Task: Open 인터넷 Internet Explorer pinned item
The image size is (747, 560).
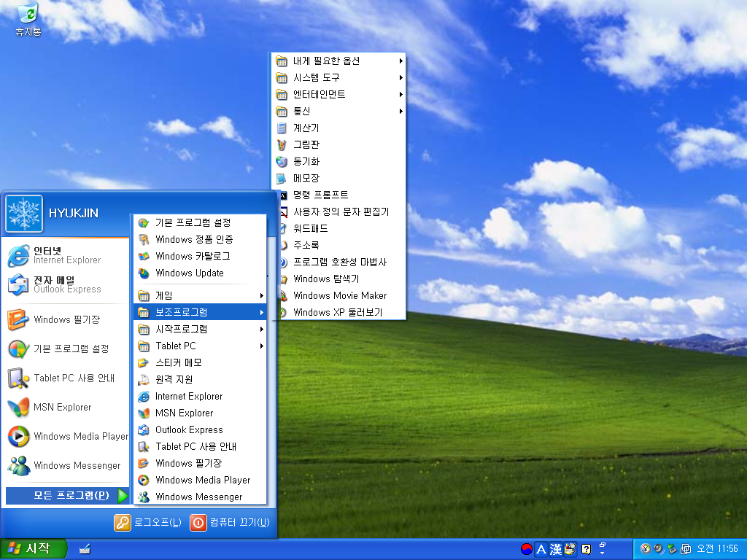Action: [66, 255]
